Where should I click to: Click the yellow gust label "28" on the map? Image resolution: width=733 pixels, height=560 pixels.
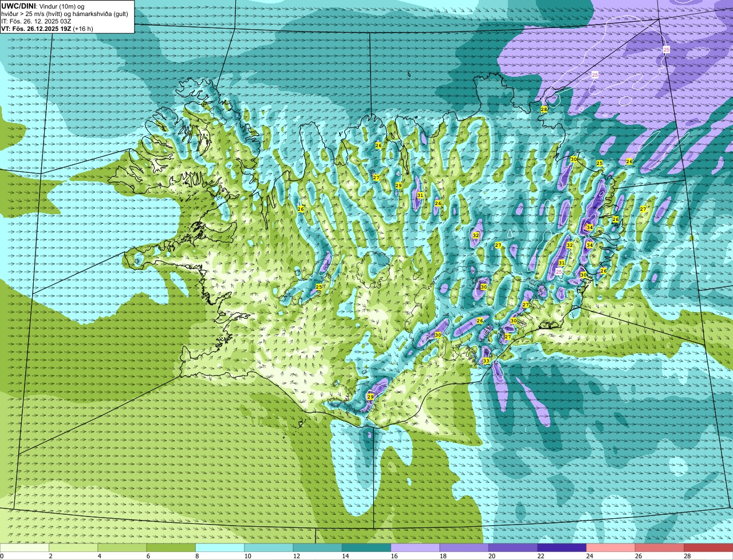pyautogui.click(x=544, y=109)
